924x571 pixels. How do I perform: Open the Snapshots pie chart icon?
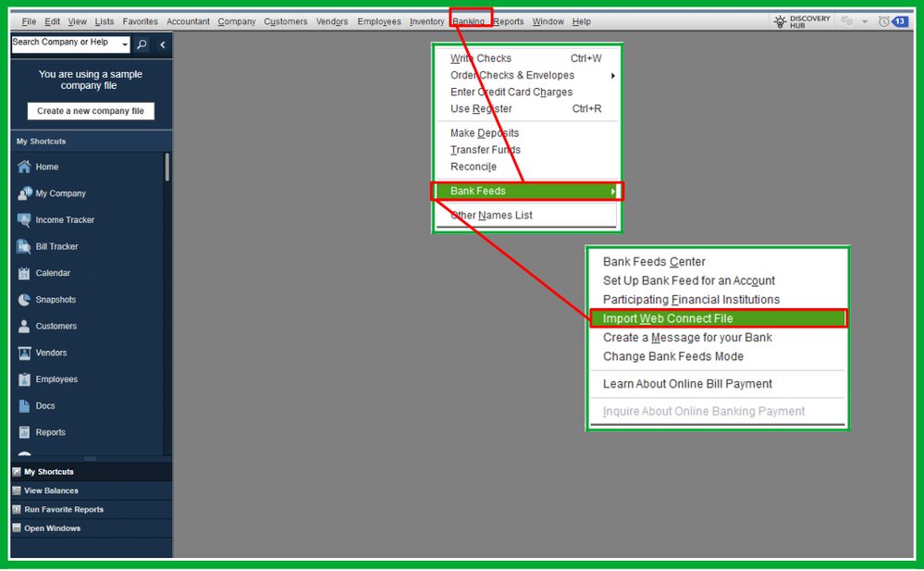(x=24, y=300)
